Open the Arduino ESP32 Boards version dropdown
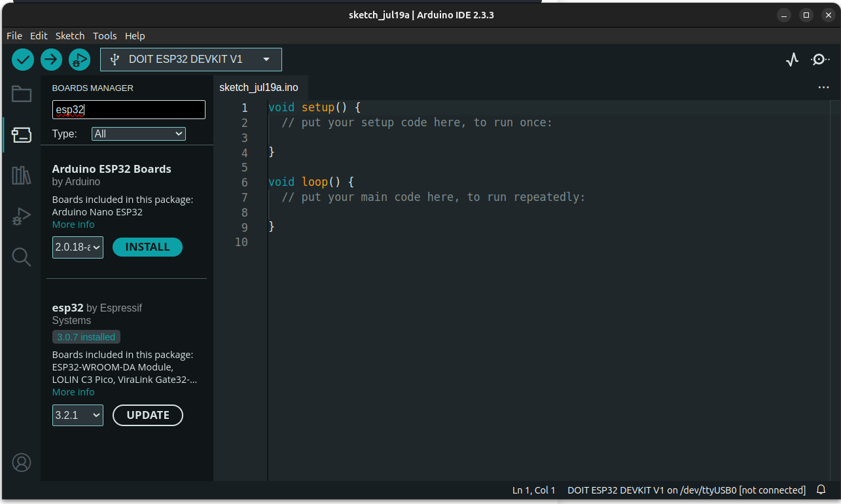The width and height of the screenshot is (841, 504). (78, 247)
